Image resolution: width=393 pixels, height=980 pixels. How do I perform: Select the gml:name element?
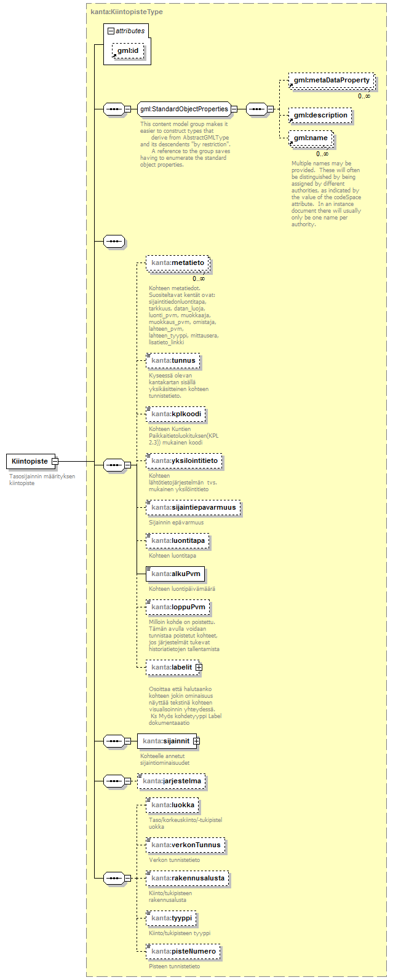tap(311, 138)
